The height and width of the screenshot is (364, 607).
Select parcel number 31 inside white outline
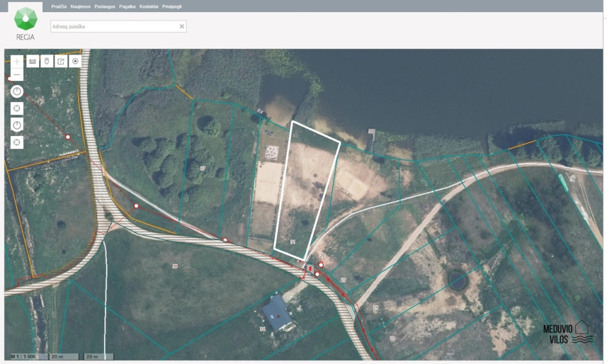coord(293,242)
